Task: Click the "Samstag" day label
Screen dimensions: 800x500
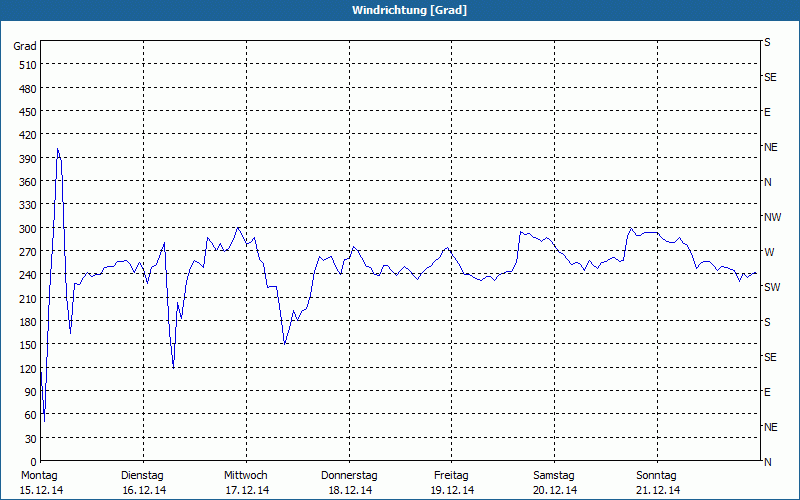Action: (x=554, y=476)
